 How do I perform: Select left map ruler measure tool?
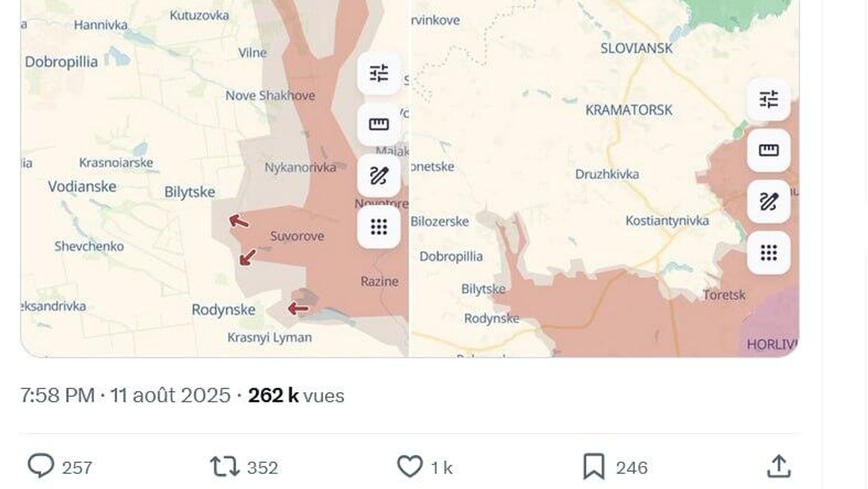click(x=379, y=124)
